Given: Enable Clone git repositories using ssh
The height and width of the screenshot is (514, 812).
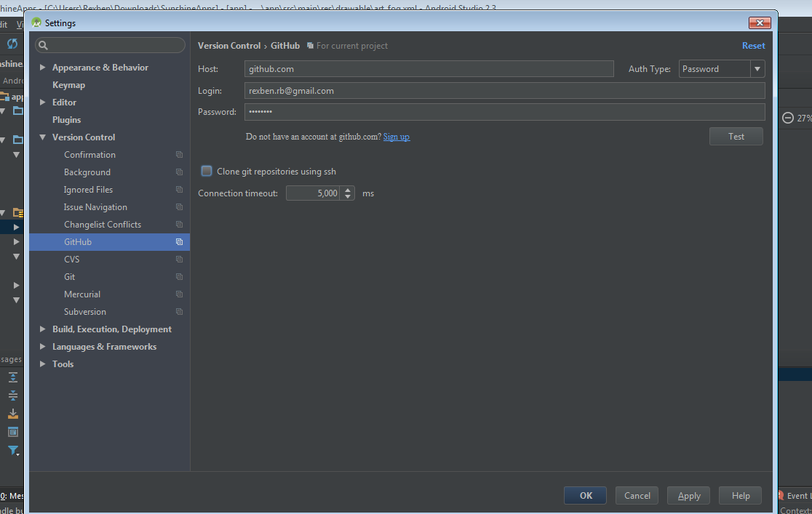Looking at the screenshot, I should click(x=207, y=172).
